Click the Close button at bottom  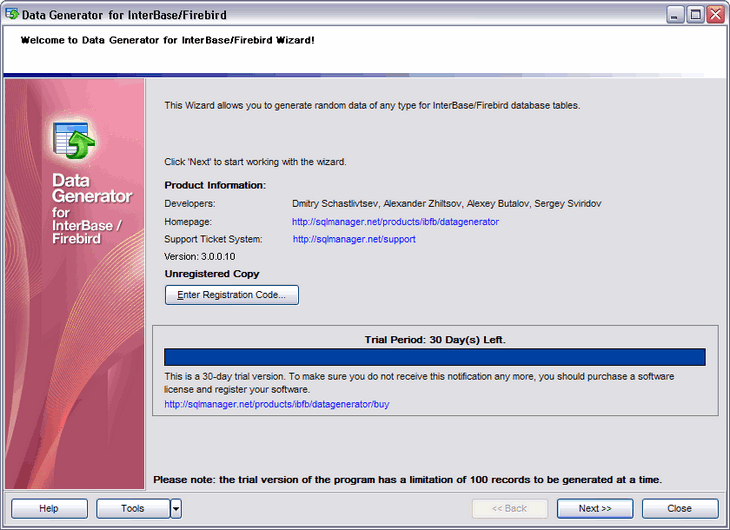[680, 509]
